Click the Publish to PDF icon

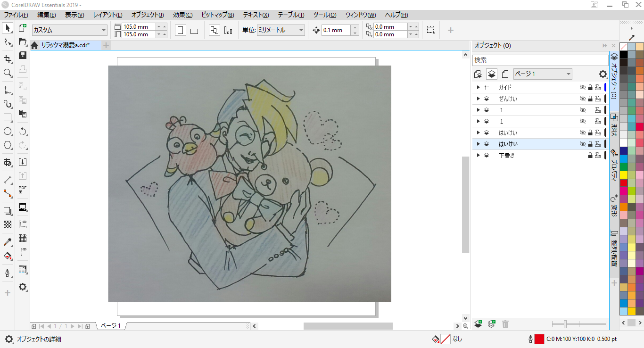tap(22, 190)
